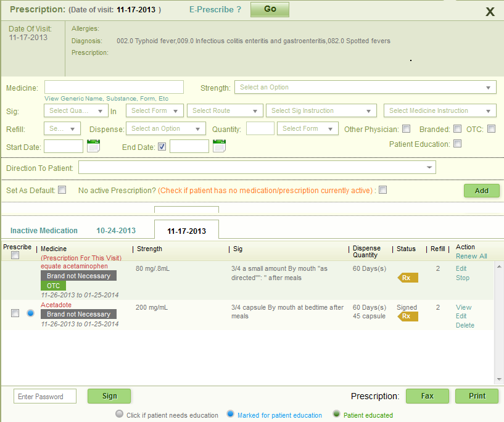Open View Generic Name, Substance, Form link
Screen dimensions: 504x422
tap(106, 99)
